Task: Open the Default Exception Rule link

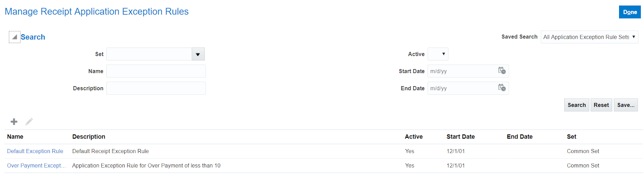Action: point(35,151)
